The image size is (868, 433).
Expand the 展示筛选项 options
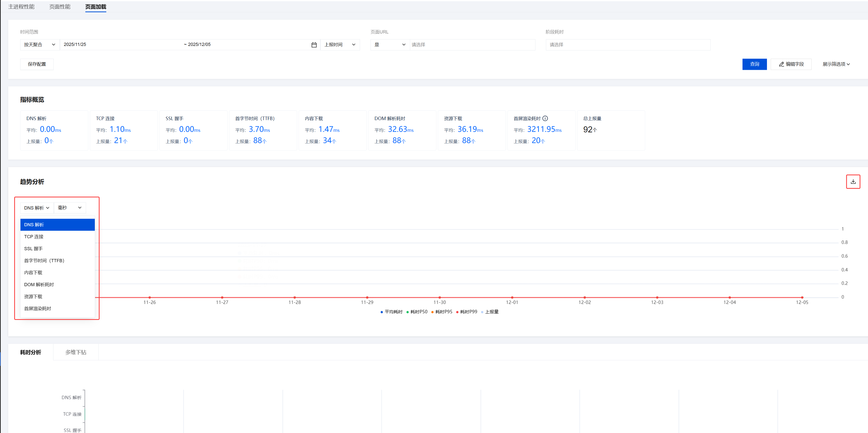click(x=836, y=64)
